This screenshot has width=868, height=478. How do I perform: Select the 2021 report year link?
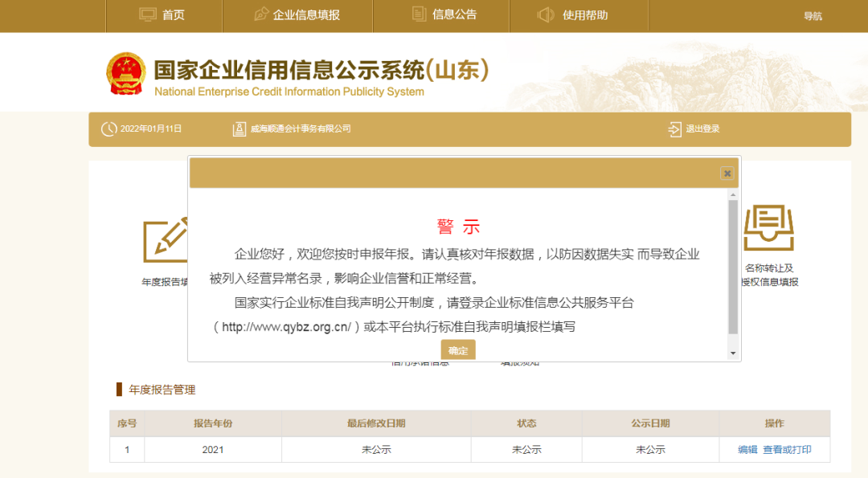point(212,449)
